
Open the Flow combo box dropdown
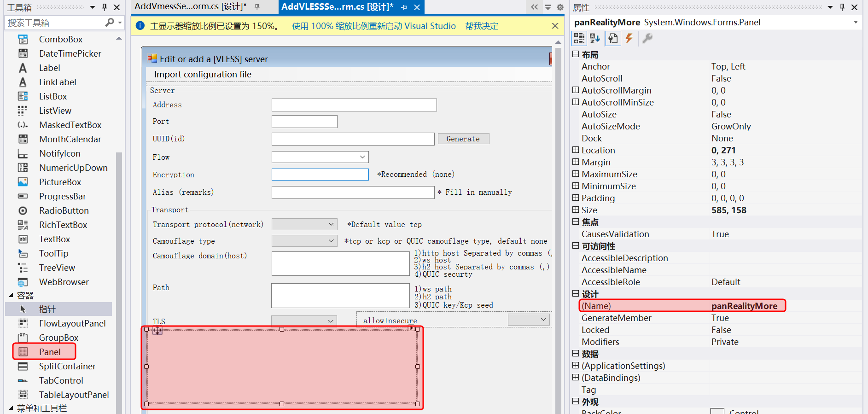362,157
